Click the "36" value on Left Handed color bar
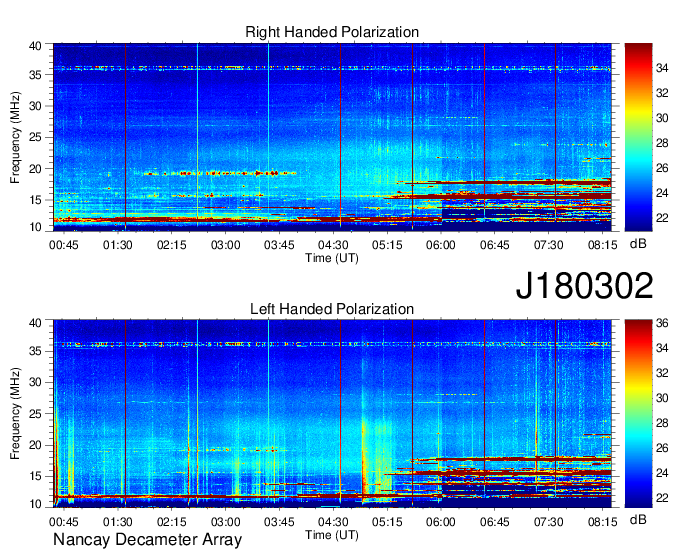 point(662,323)
